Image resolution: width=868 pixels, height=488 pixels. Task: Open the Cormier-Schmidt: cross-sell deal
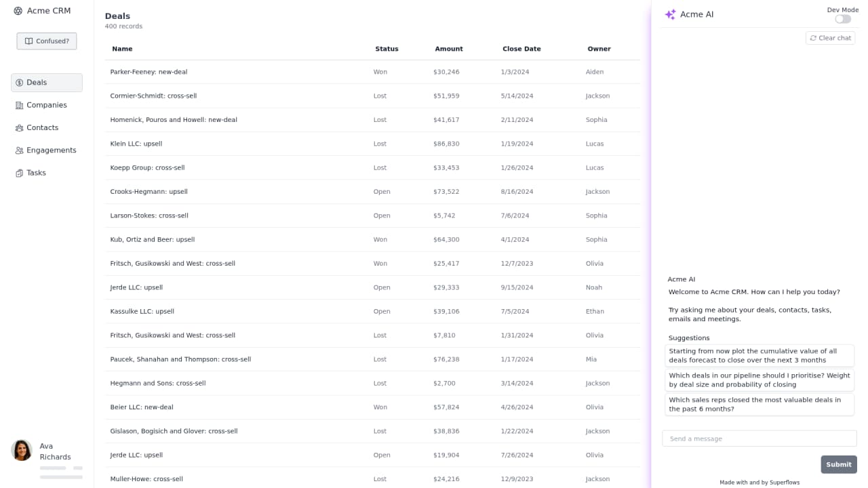point(372,96)
